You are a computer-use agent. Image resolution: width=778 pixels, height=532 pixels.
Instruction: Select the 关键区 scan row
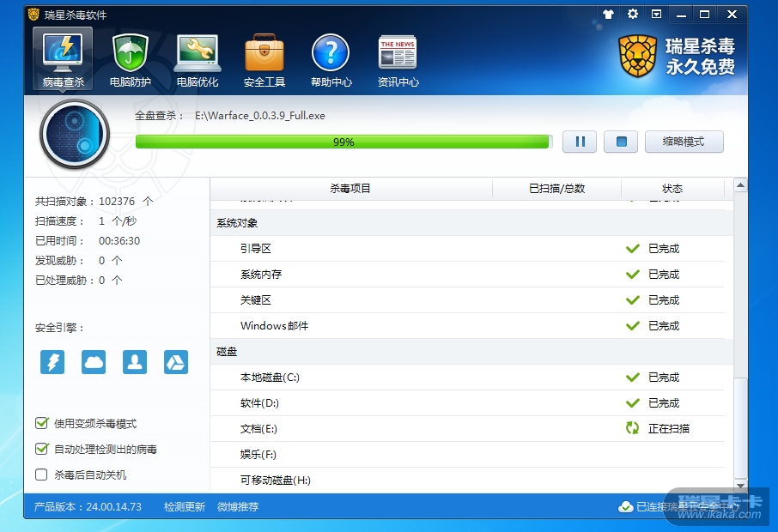coord(467,300)
